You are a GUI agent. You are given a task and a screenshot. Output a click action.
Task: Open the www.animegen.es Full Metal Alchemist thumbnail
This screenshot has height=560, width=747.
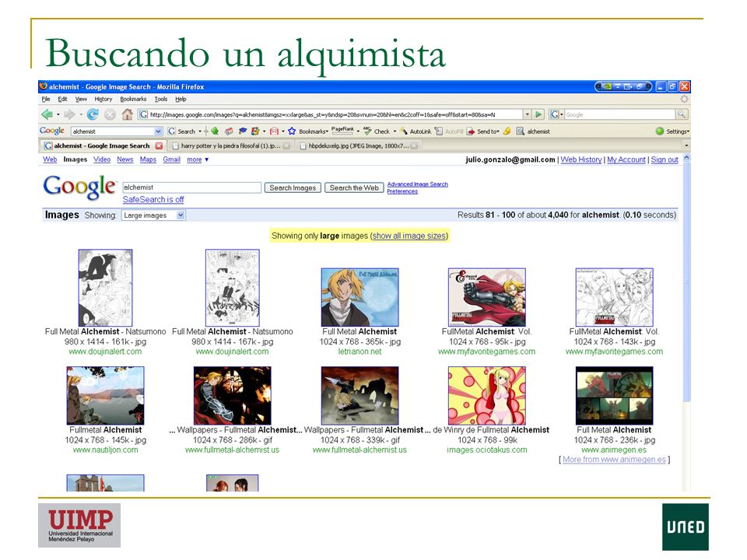point(614,395)
